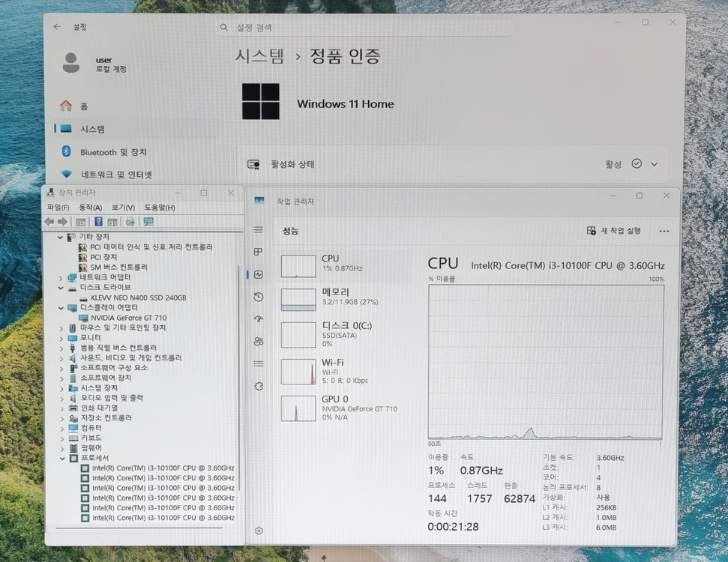Click Device Manager scan hardware changes icon
The height and width of the screenshot is (562, 728).
[130, 222]
